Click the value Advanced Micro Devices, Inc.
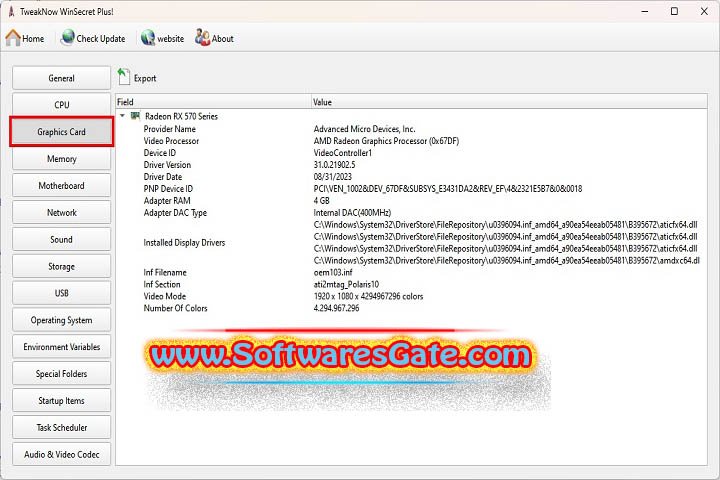Screen dimensions: 720x480 pos(365,129)
